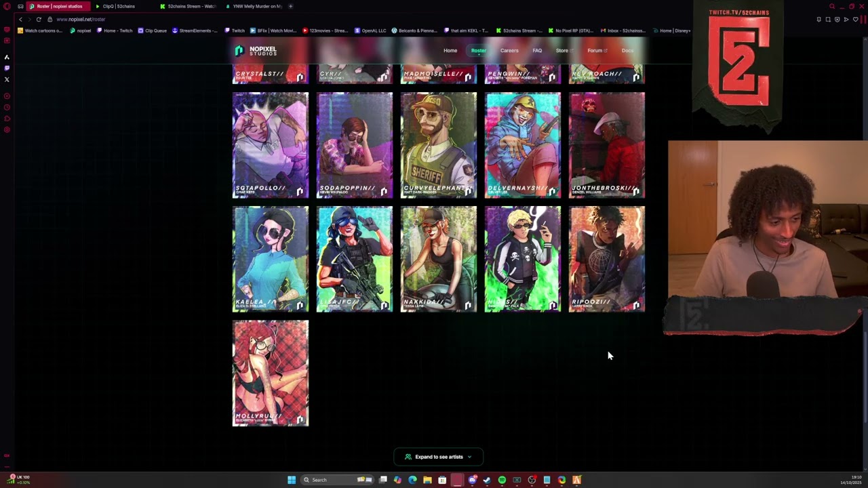Open the DELVERNAYSH roster card
The width and height of the screenshot is (868, 488).
[x=523, y=145]
